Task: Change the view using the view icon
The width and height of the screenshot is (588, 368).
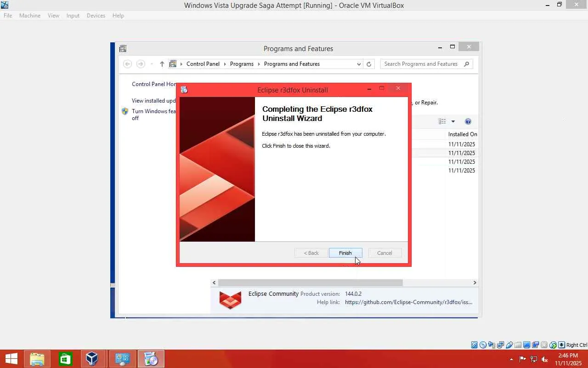Action: pos(442,121)
